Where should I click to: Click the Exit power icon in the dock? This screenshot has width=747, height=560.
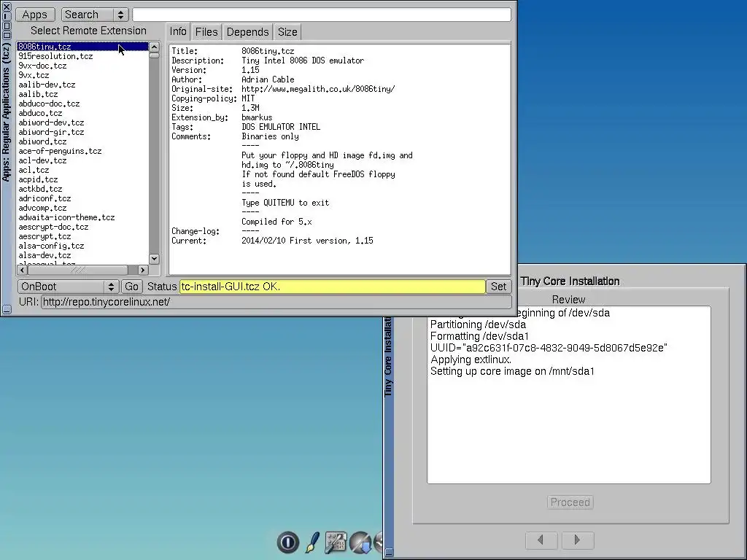287,542
